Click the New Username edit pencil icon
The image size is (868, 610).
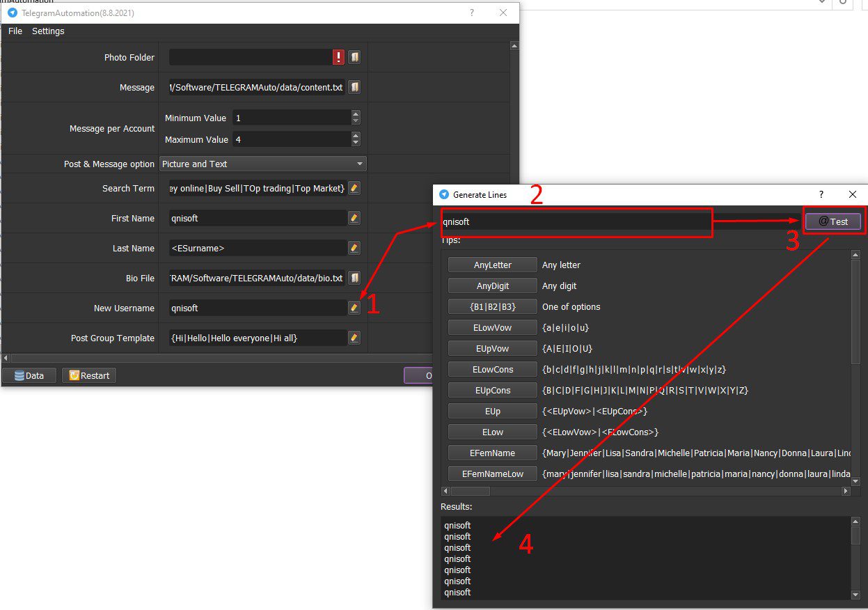click(x=354, y=308)
